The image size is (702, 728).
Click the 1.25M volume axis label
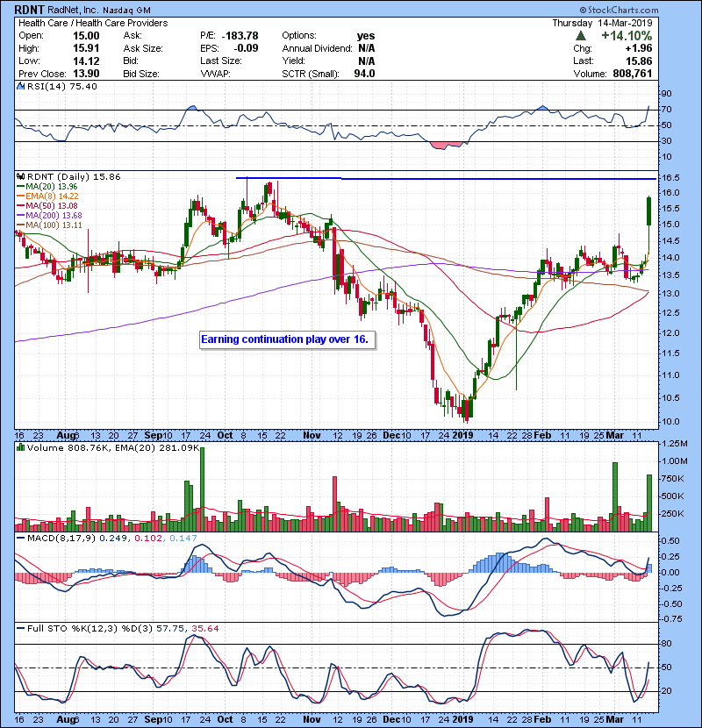(x=674, y=444)
